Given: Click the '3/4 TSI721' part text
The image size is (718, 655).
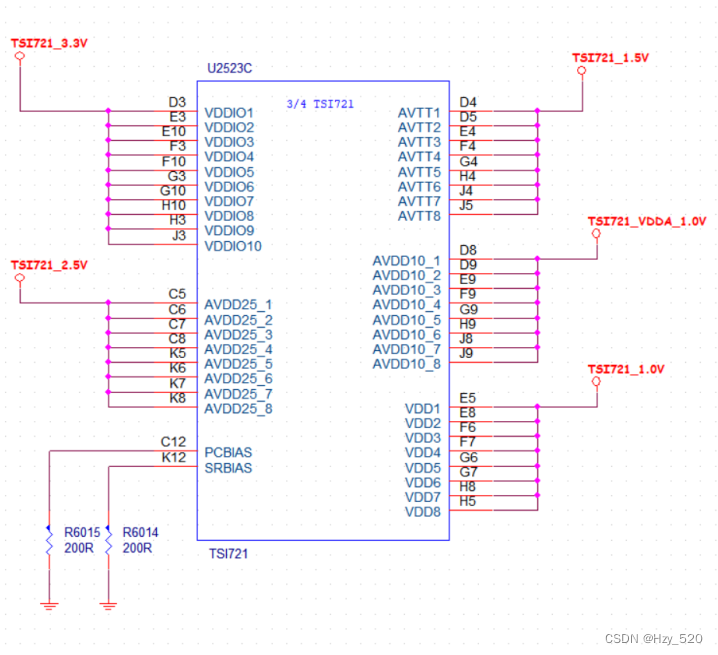Looking at the screenshot, I should pyautogui.click(x=320, y=104).
